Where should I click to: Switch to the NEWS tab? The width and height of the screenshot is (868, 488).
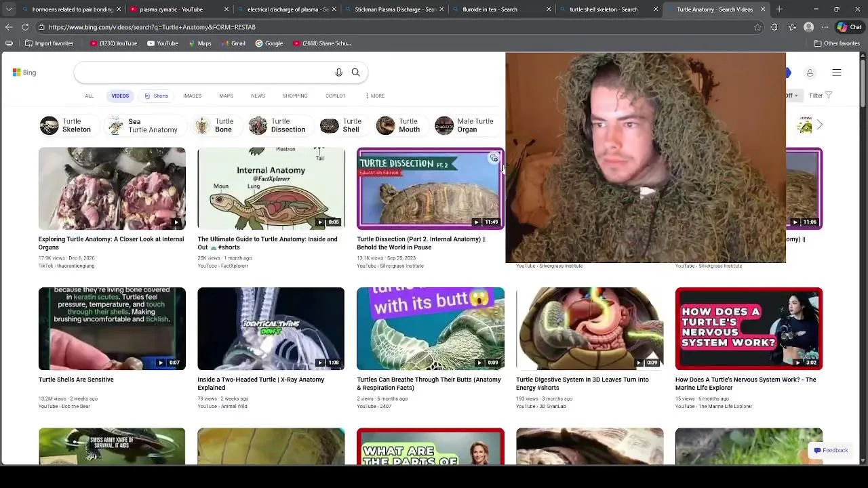tap(258, 96)
